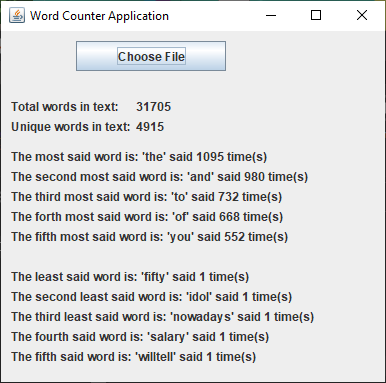Select the line with 'of' said 668 times
Image resolution: width=386 pixels, height=383 pixels.
147,217
